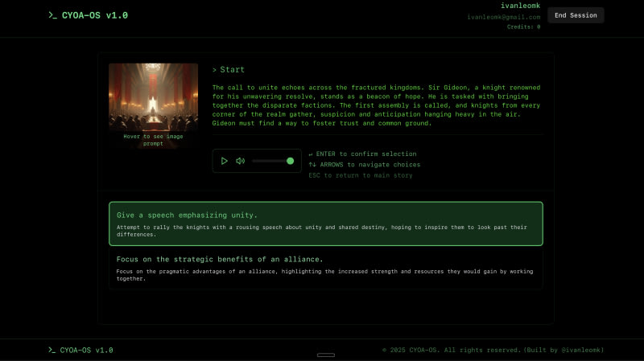The width and height of the screenshot is (644, 361).
Task: Click the up-down arrows navigation icon
Action: pyautogui.click(x=312, y=165)
